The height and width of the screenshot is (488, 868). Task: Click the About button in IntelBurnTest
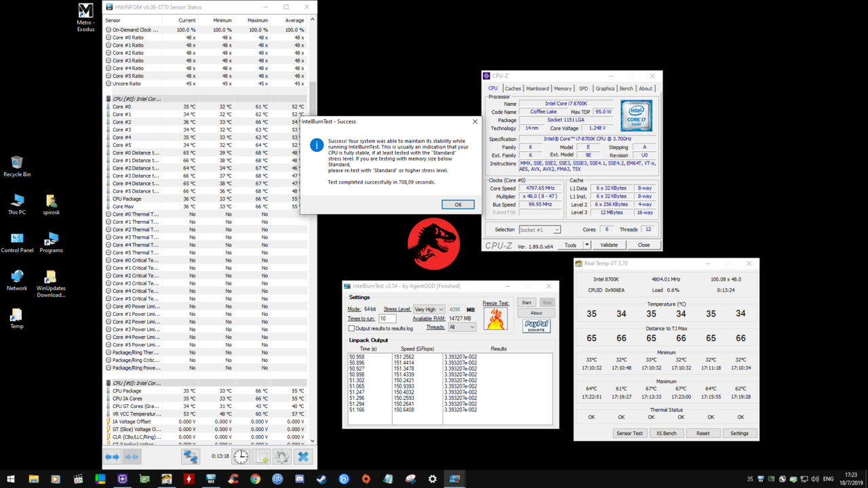point(536,312)
